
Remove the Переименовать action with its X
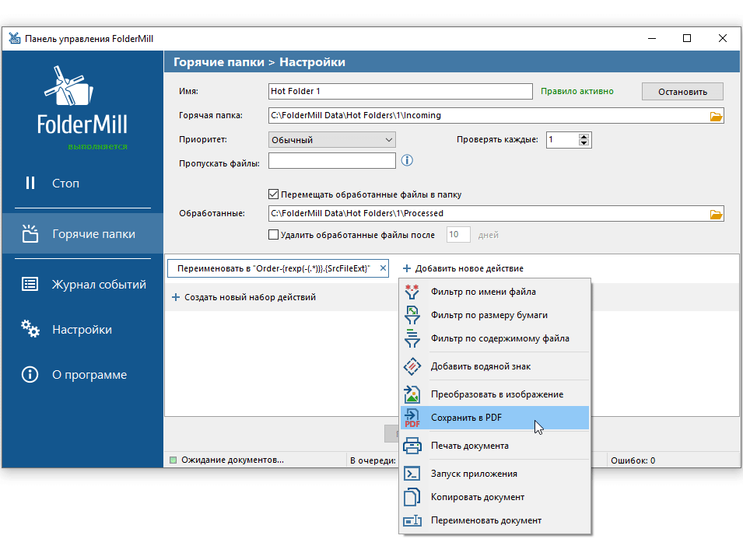(x=383, y=268)
